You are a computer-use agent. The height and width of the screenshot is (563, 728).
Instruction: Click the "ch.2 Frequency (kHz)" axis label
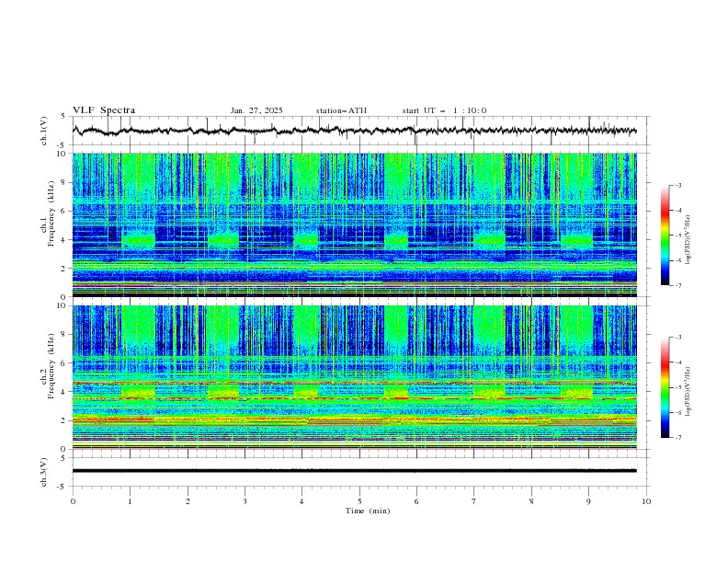tap(48, 366)
